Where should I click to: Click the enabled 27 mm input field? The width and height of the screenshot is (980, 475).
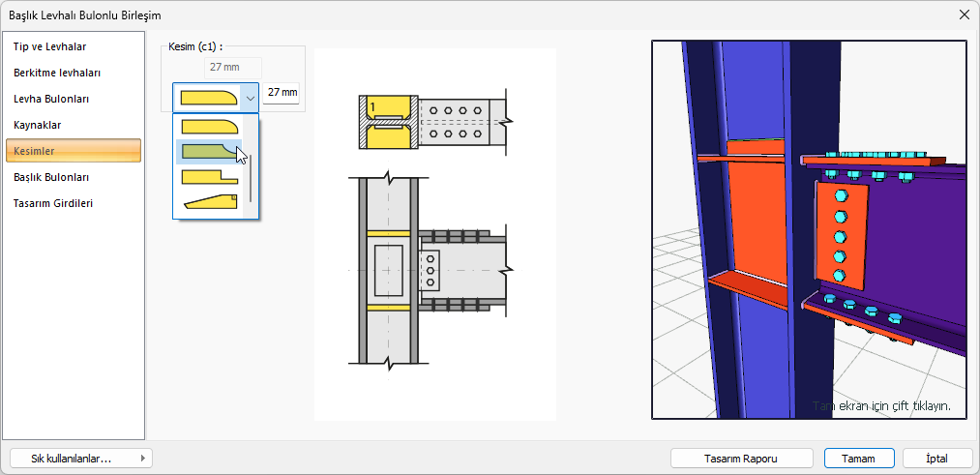(x=282, y=93)
